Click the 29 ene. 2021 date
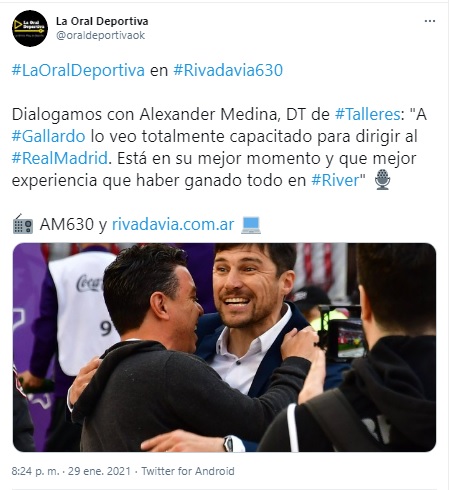Image resolution: width=450 pixels, height=490 pixels. tap(99, 471)
